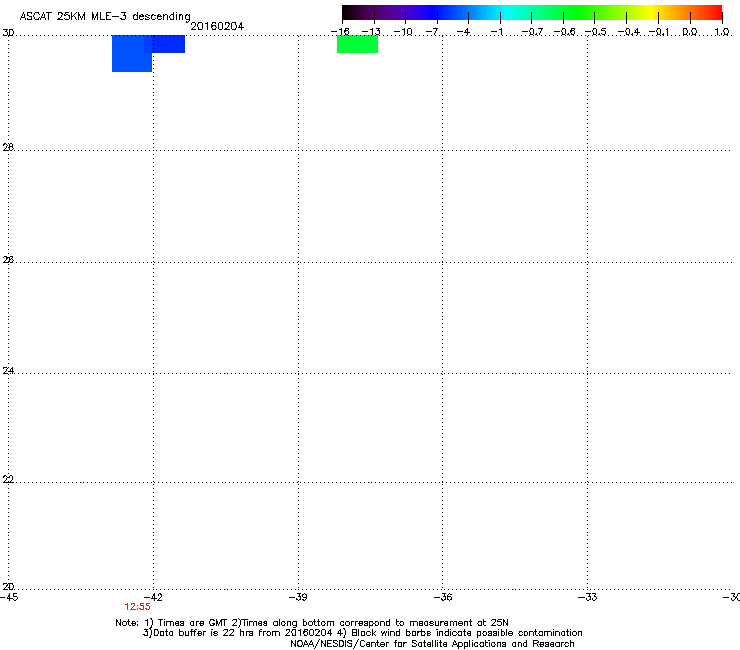Click the '-7' color scale label
This screenshot has width=740, height=650.
point(433,32)
